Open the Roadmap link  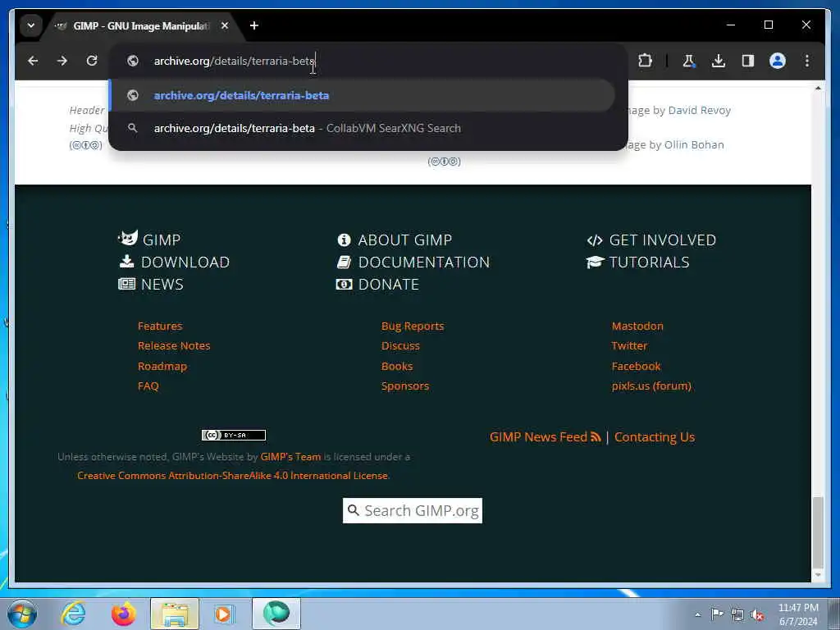(x=162, y=366)
